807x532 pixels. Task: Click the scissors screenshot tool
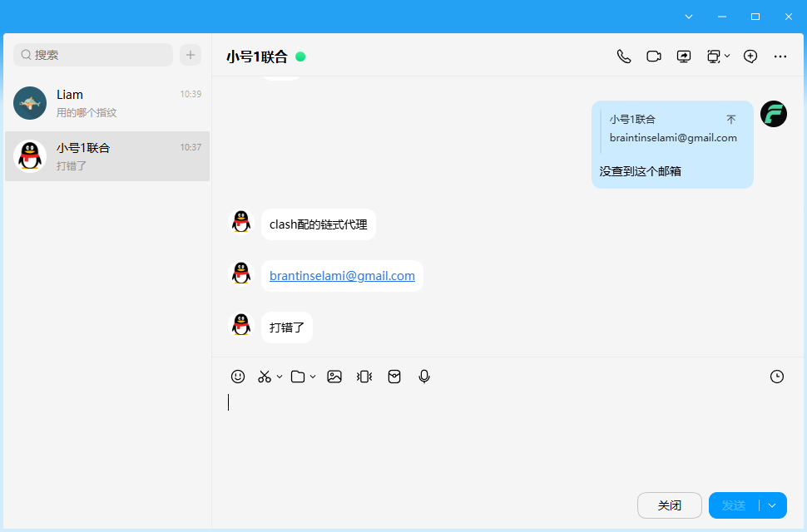(265, 377)
